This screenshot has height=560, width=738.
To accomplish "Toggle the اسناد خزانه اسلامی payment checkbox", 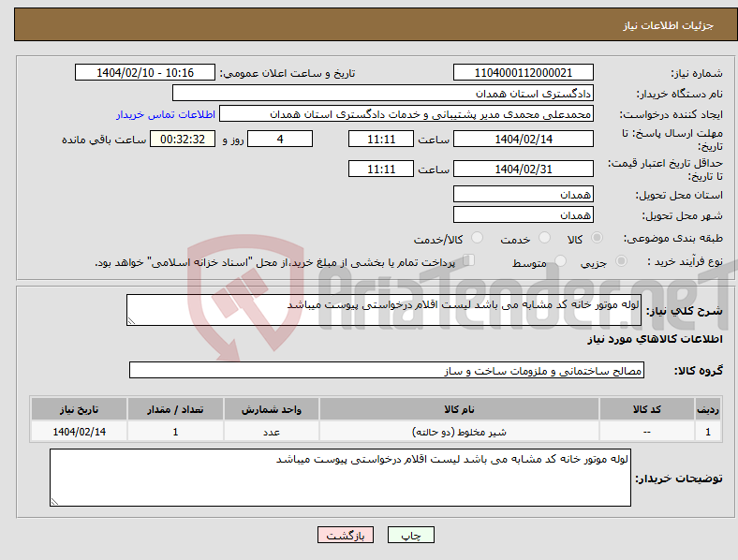I will [x=469, y=260].
